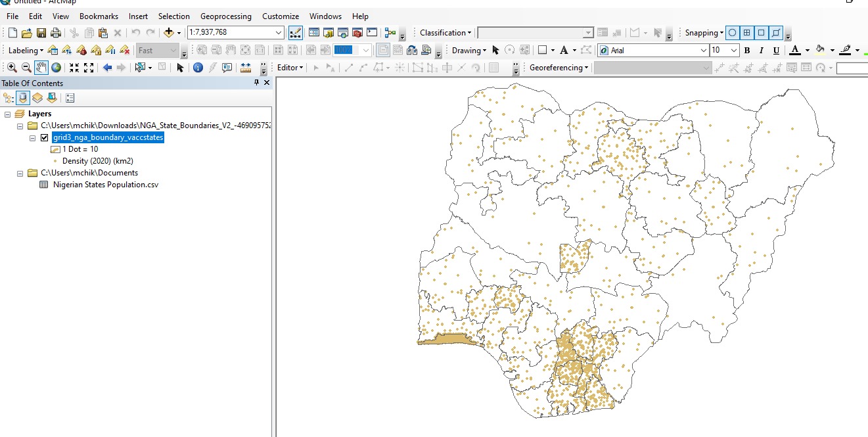This screenshot has width=868, height=437.
Task: Click the Full Extent globe icon
Action: [x=56, y=67]
